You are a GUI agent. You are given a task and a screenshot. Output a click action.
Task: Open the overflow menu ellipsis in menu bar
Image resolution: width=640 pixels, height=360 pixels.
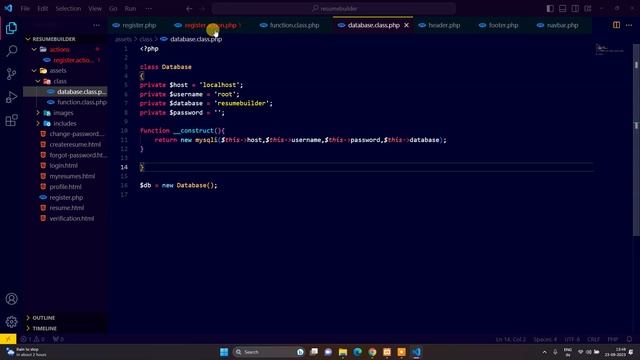click(x=149, y=8)
